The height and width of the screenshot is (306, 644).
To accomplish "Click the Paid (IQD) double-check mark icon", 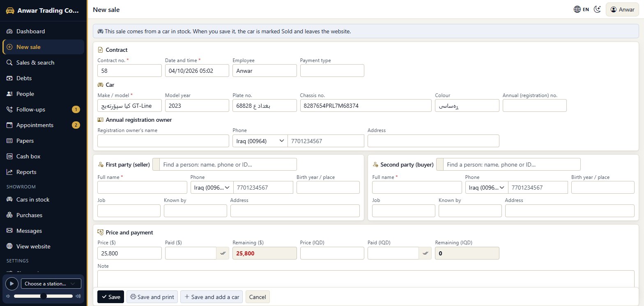I will (425, 253).
